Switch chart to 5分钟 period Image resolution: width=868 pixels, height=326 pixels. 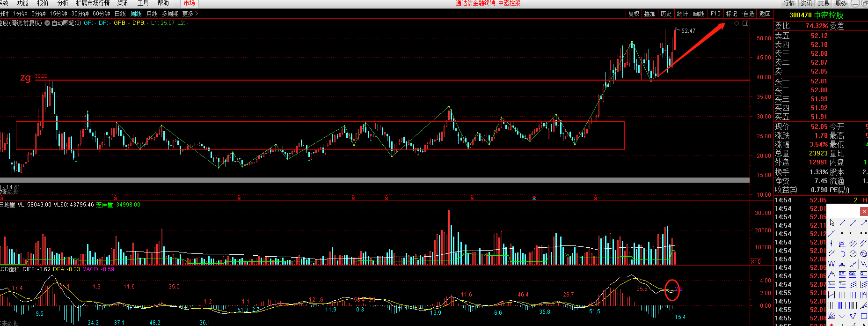39,14
